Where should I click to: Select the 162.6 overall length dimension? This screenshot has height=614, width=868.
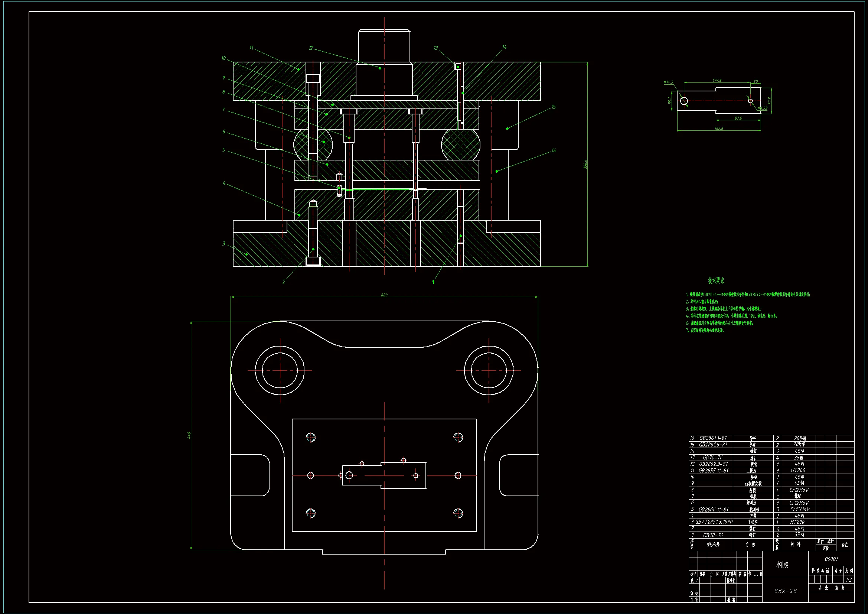pos(719,129)
